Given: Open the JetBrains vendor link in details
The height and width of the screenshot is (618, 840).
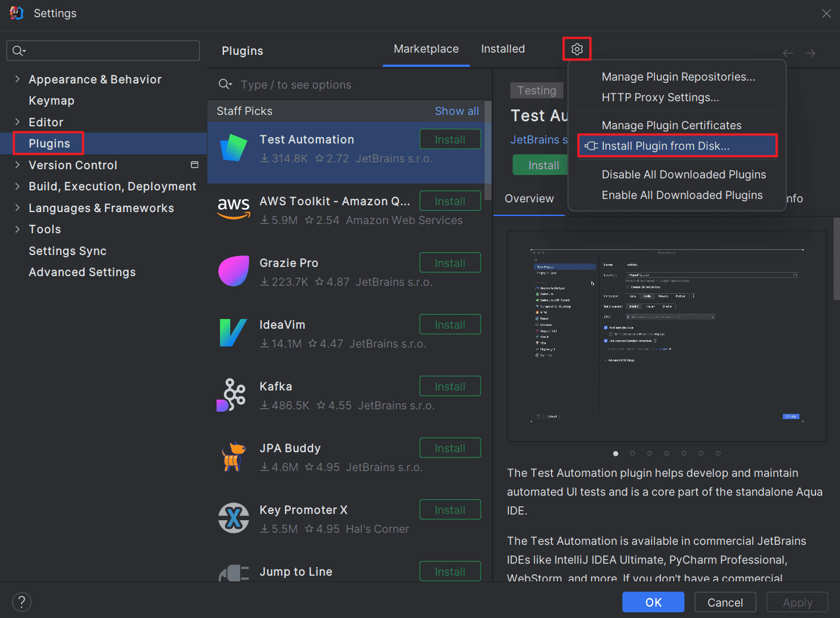Looking at the screenshot, I should pyautogui.click(x=539, y=139).
